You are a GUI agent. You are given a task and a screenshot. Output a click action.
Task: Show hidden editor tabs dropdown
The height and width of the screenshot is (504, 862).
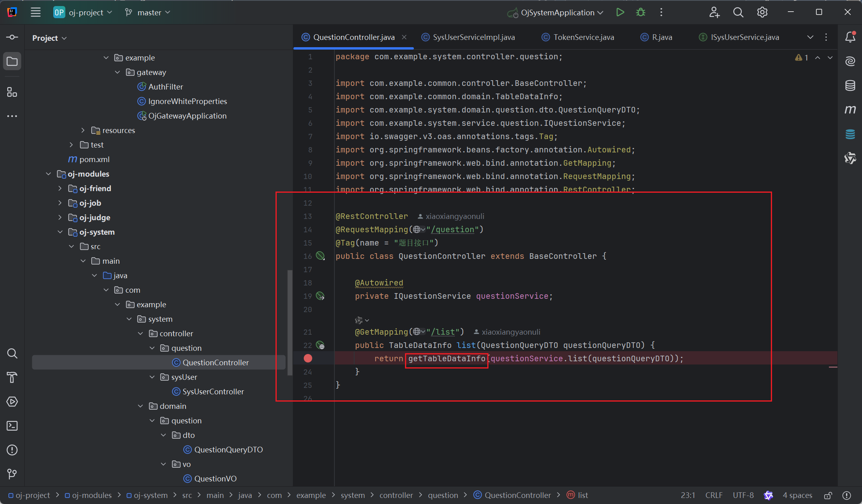tap(810, 37)
